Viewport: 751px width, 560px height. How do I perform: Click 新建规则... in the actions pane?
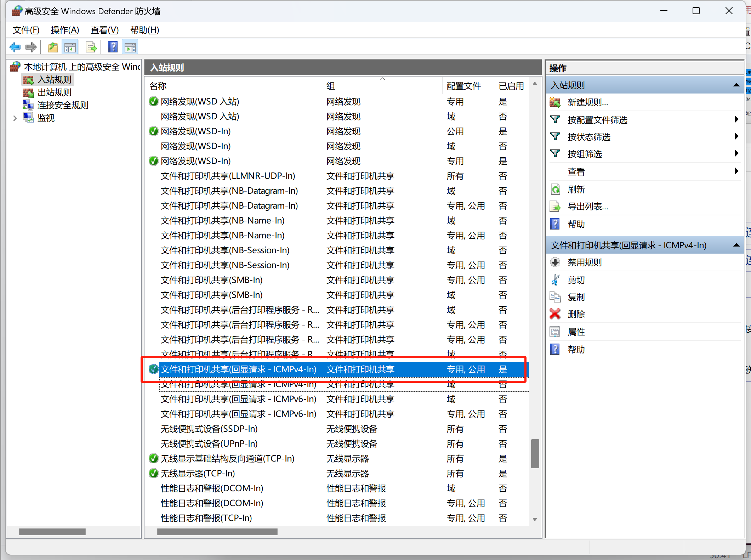click(588, 103)
